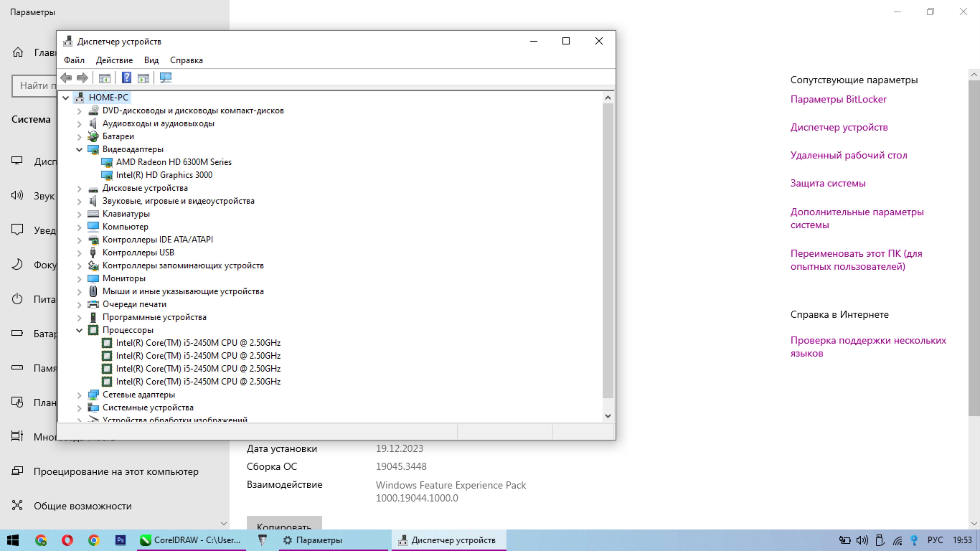Click the Home icon in Settings sidebar

pos(18,52)
